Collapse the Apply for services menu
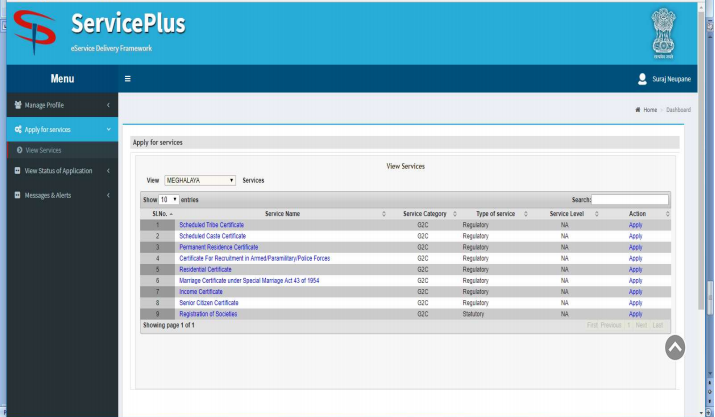Viewport: 715px width, 417px height. 107,129
